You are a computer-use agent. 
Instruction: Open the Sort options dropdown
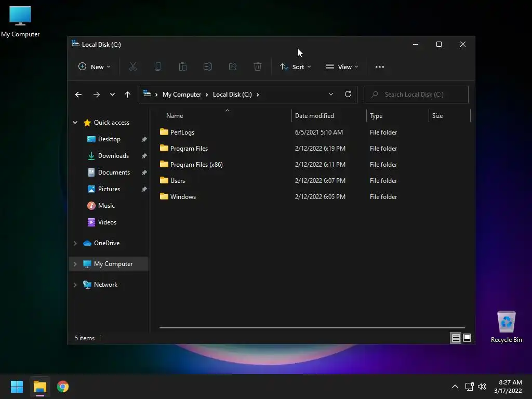[x=295, y=67]
